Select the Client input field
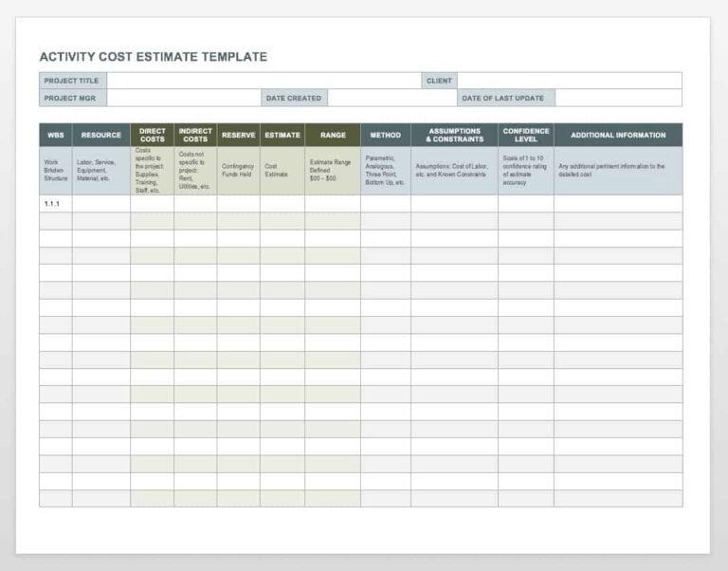This screenshot has height=571, width=728. tap(569, 81)
